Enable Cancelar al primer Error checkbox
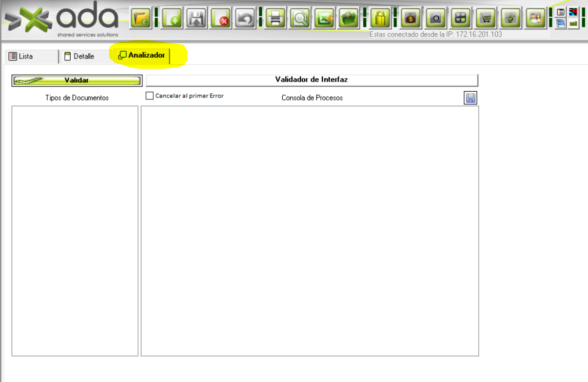This screenshot has width=588, height=382. pos(150,96)
